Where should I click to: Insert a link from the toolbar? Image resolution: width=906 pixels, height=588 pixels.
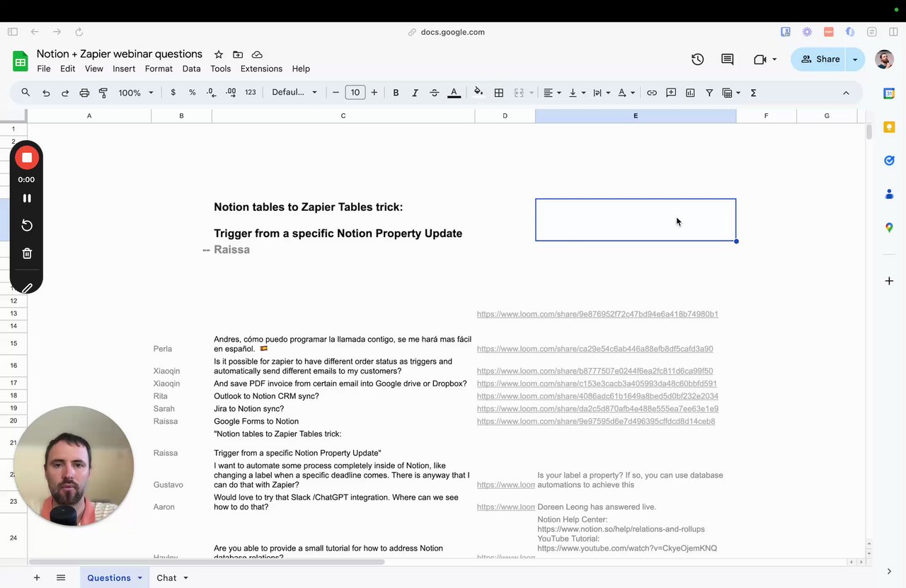tap(652, 93)
